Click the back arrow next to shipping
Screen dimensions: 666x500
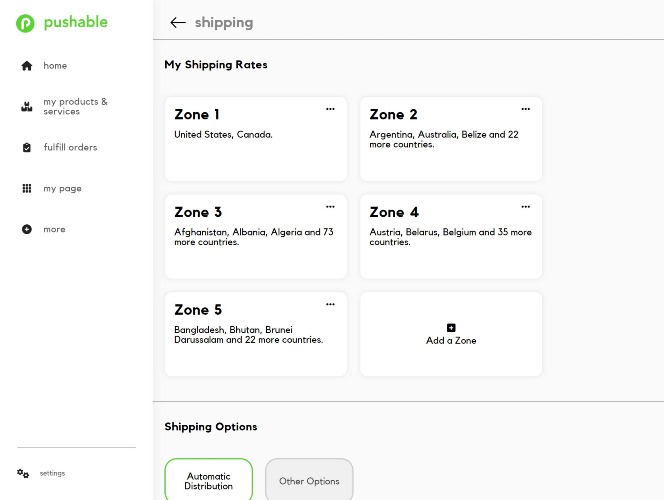(x=178, y=23)
